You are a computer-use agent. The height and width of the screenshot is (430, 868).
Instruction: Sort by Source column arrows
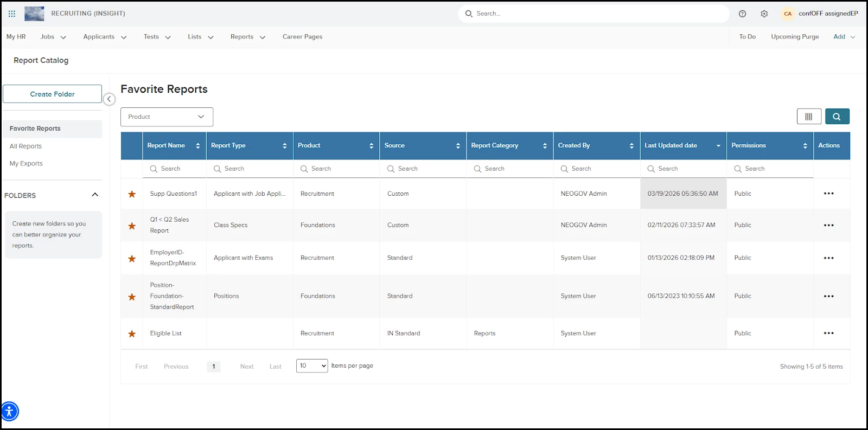click(458, 146)
